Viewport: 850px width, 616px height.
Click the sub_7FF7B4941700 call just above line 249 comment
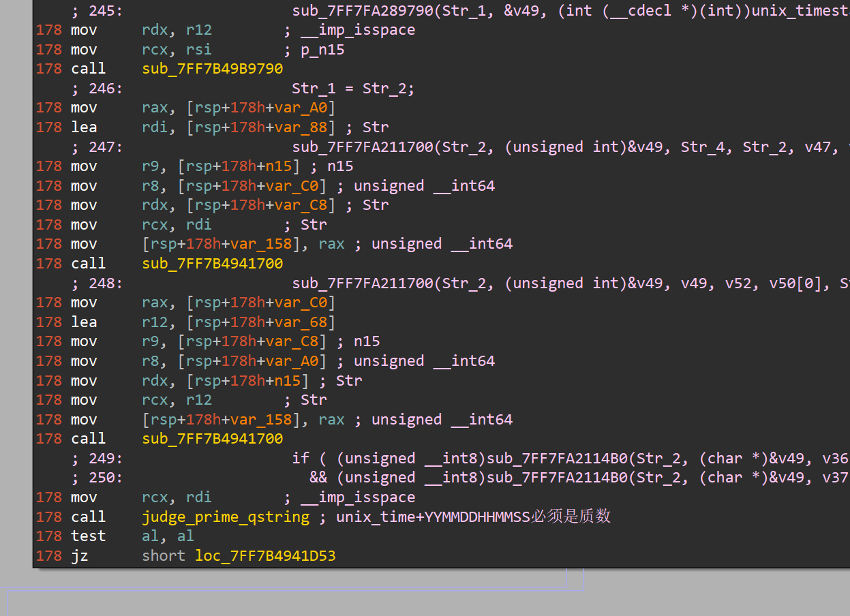click(x=212, y=439)
